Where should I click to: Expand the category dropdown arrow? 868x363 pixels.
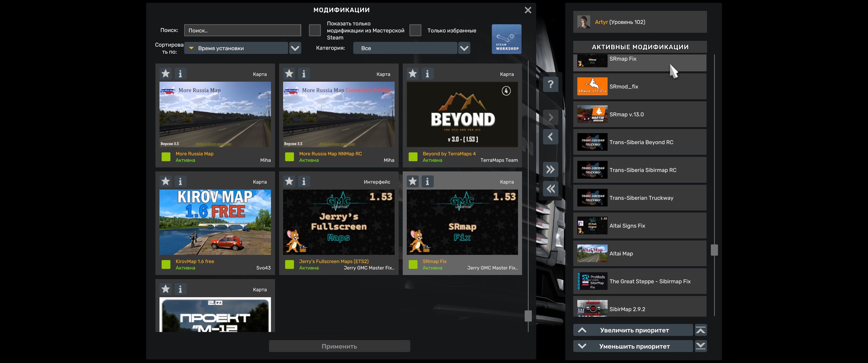tap(464, 48)
